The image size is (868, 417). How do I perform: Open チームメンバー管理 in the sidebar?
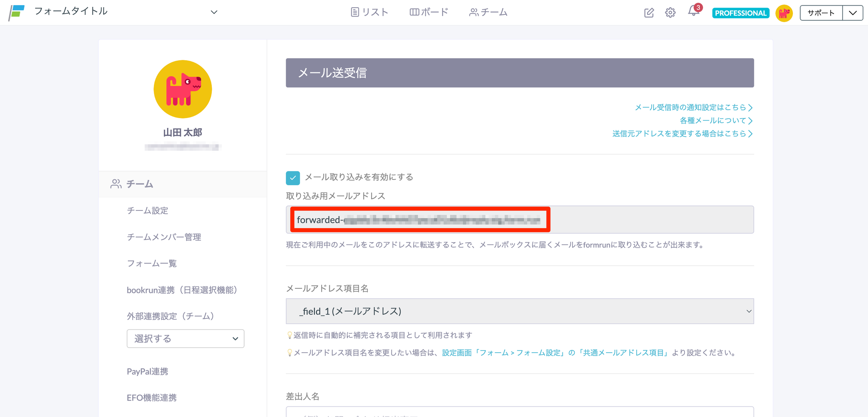pyautogui.click(x=164, y=237)
